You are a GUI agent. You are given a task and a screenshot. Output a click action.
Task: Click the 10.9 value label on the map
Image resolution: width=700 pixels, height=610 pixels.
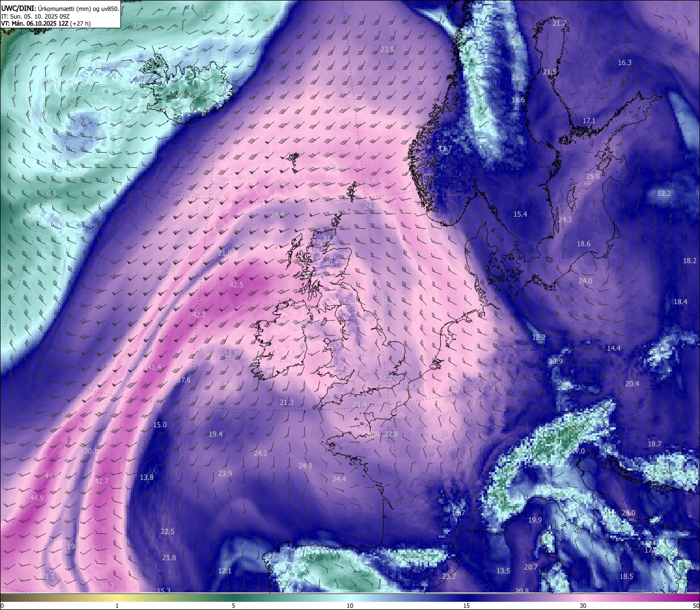tap(556, 361)
